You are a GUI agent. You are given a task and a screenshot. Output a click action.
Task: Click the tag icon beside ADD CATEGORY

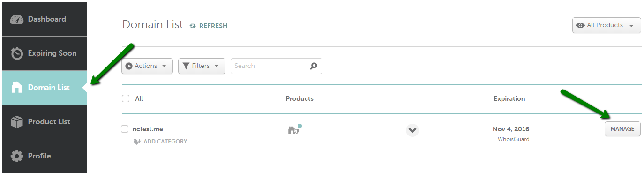[x=137, y=142]
